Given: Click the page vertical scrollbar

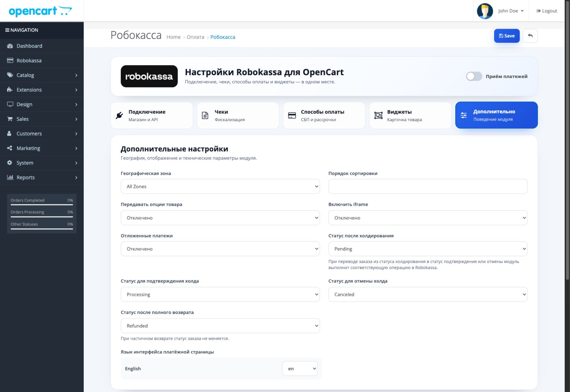Looking at the screenshot, I should (567, 140).
